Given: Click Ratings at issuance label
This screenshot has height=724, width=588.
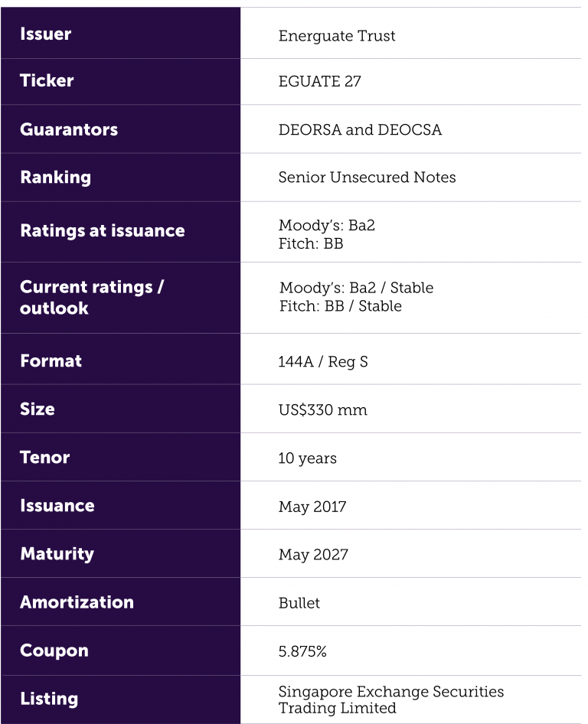Looking at the screenshot, I should tap(103, 230).
